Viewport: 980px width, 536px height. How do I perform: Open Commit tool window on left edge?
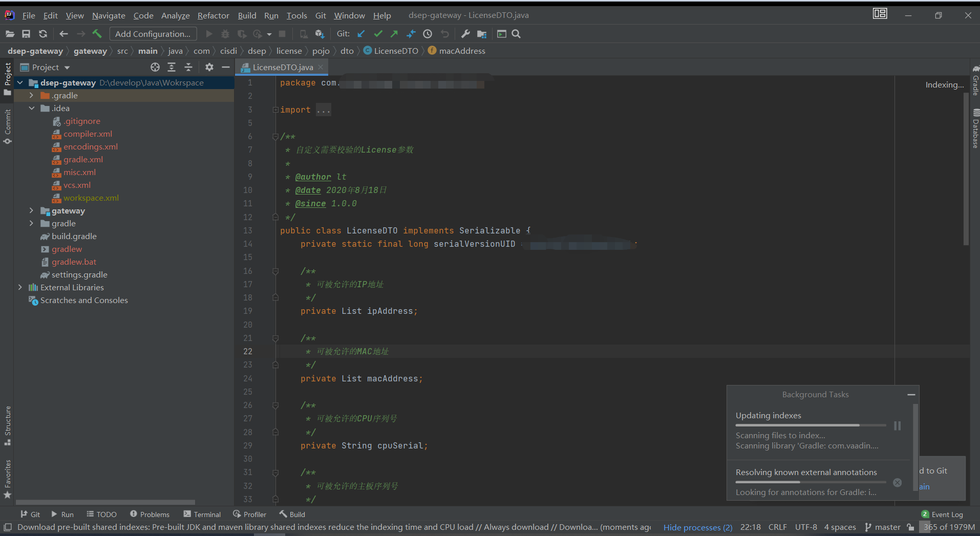[x=8, y=126]
